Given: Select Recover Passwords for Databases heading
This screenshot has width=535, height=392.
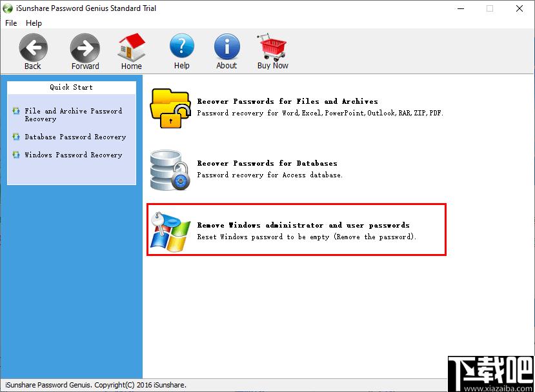Looking at the screenshot, I should coord(267,163).
